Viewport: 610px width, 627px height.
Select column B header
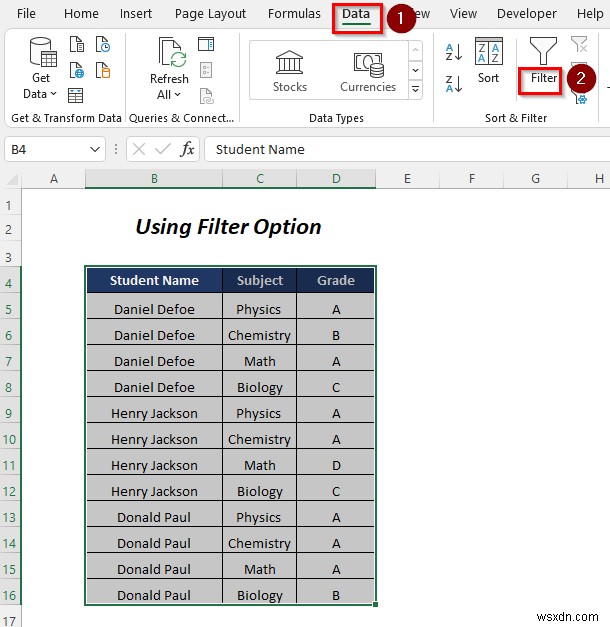click(x=154, y=179)
